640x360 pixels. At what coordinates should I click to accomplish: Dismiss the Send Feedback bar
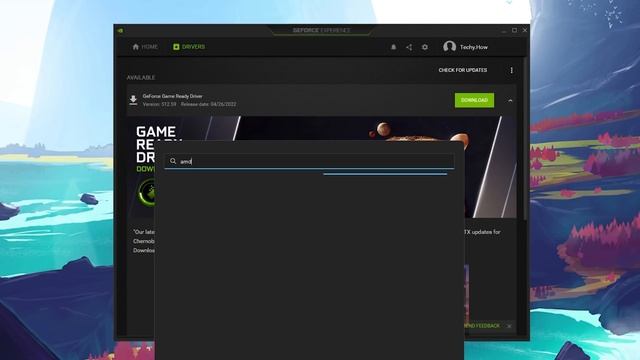(x=509, y=326)
